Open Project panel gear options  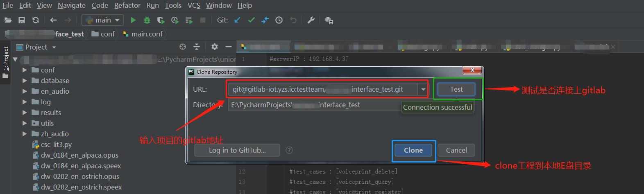click(214, 47)
